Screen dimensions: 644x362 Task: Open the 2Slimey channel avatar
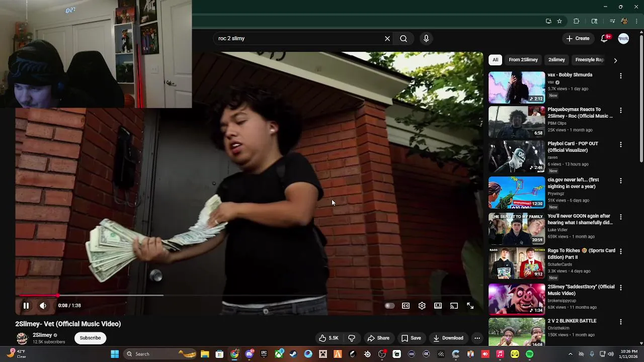coord(22,338)
